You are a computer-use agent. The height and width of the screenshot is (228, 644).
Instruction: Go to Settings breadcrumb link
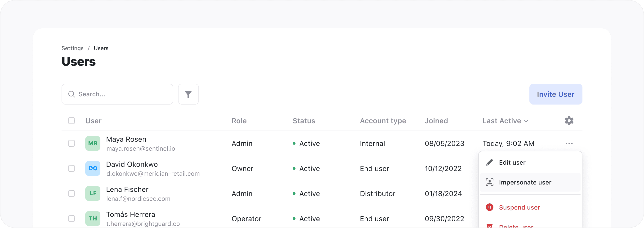point(72,48)
